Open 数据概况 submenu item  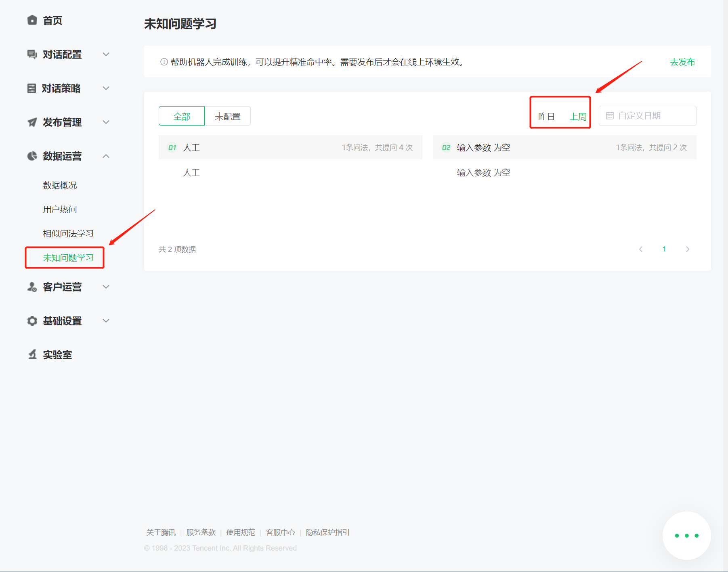click(60, 185)
